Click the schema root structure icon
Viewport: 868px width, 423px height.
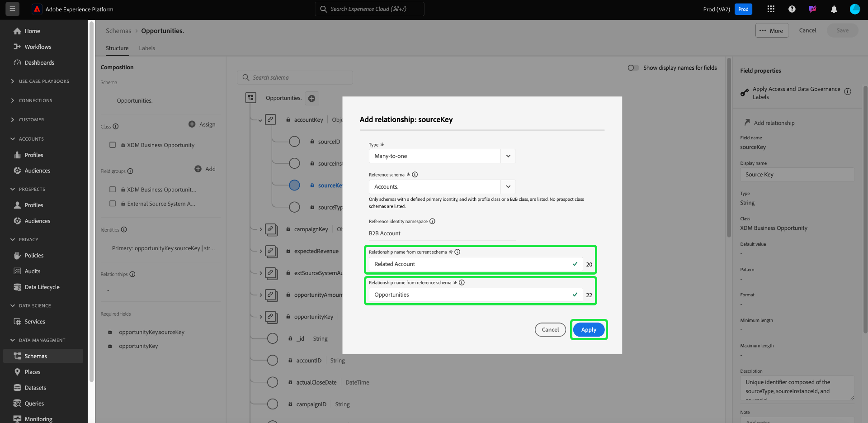tap(250, 98)
